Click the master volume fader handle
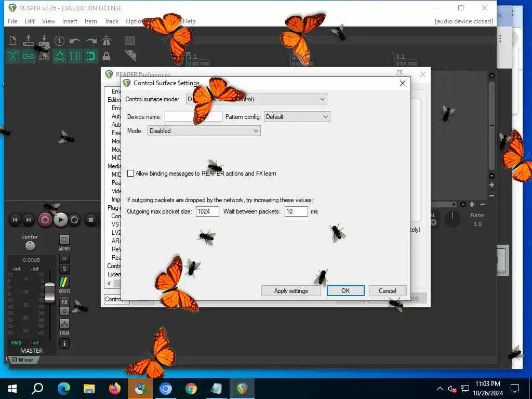The image size is (532, 399). pyautogui.click(x=49, y=292)
